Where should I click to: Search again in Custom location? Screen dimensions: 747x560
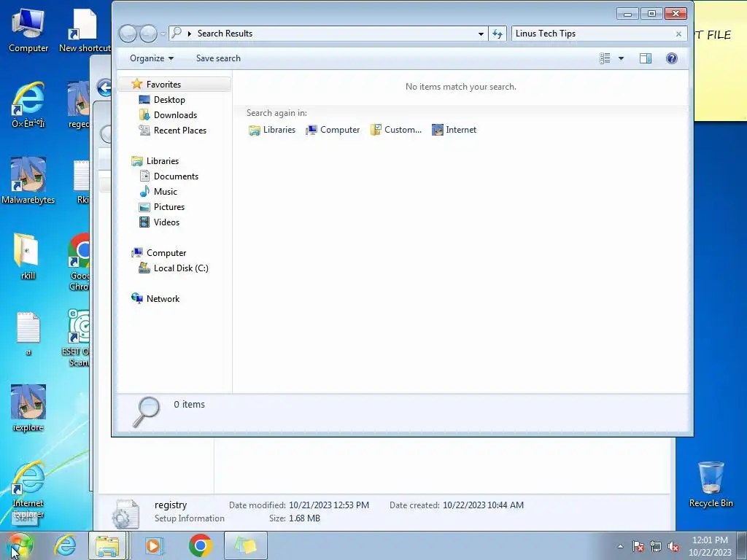pyautogui.click(x=396, y=130)
